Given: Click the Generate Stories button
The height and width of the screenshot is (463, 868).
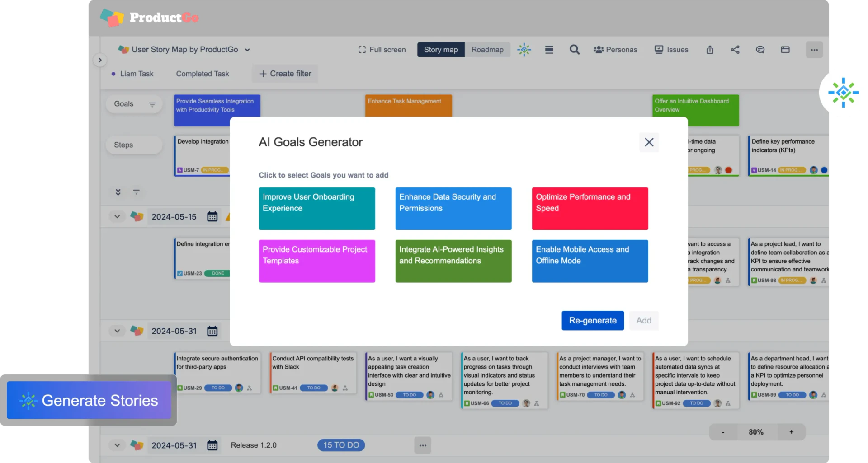Looking at the screenshot, I should (89, 400).
